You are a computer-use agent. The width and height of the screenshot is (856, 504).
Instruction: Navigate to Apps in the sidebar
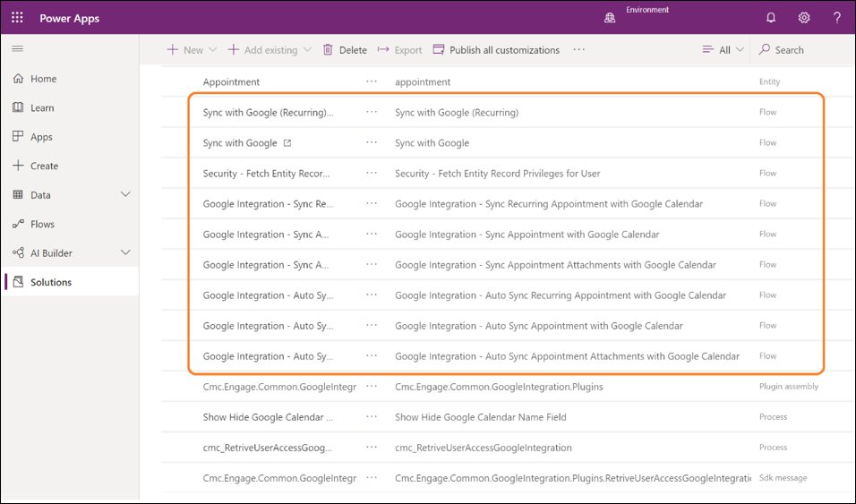pyautogui.click(x=41, y=137)
